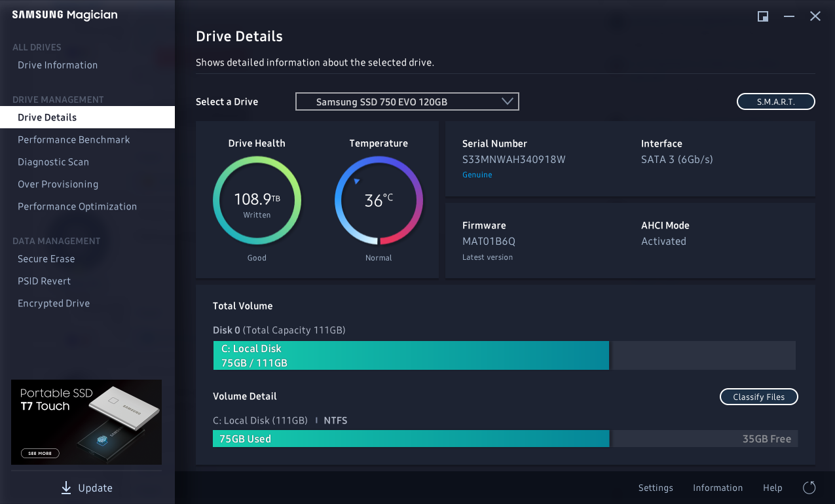Screen dimensions: 835x504
Task: Switch window to mini mode icon
Action: (x=763, y=16)
